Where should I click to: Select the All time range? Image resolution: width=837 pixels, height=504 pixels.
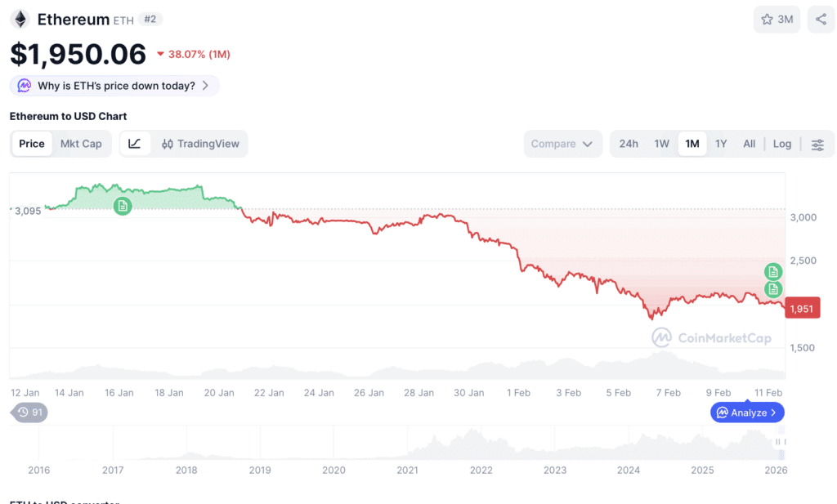click(749, 144)
